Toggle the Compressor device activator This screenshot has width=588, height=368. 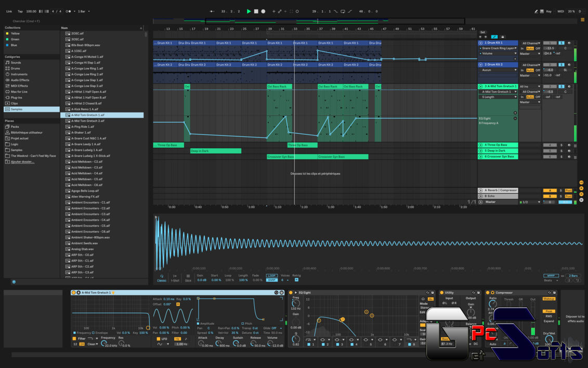pyautogui.click(x=488, y=293)
